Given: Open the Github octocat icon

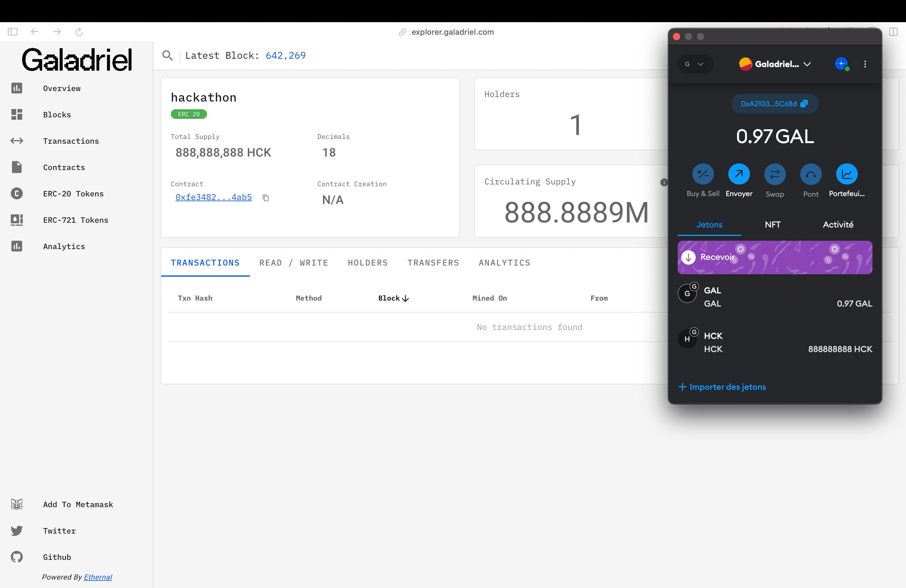Looking at the screenshot, I should coord(17,557).
